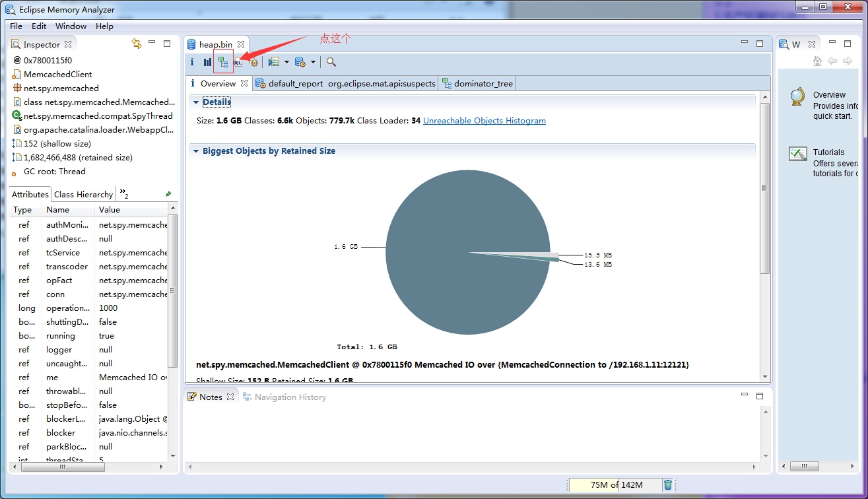Click the Home icon in the Welcome panel
The image size is (868, 499).
(817, 61)
